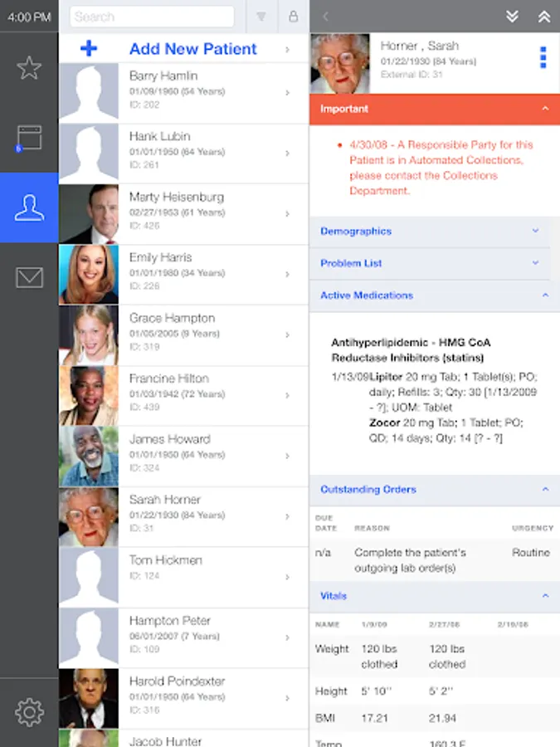Click the 4:00 PM clock display
Viewport: 560px width, 747px height.
click(x=29, y=17)
